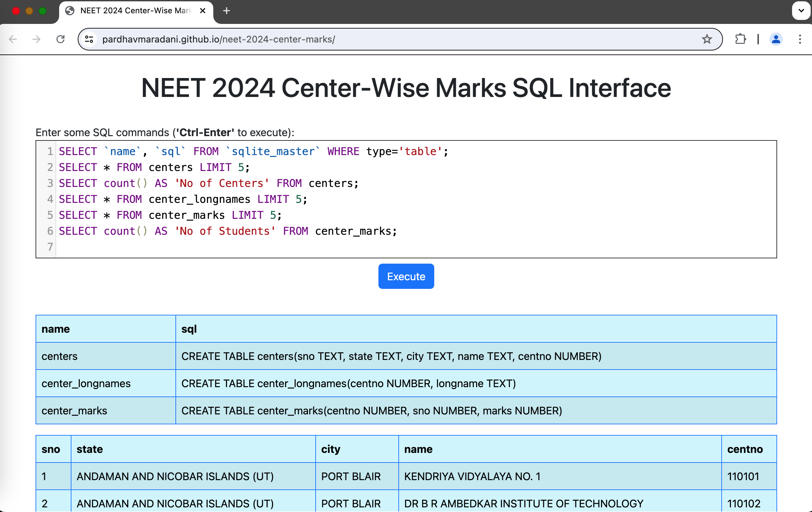This screenshot has width=812, height=512.
Task: Click the page heading NEET 2024 title
Action: point(406,88)
